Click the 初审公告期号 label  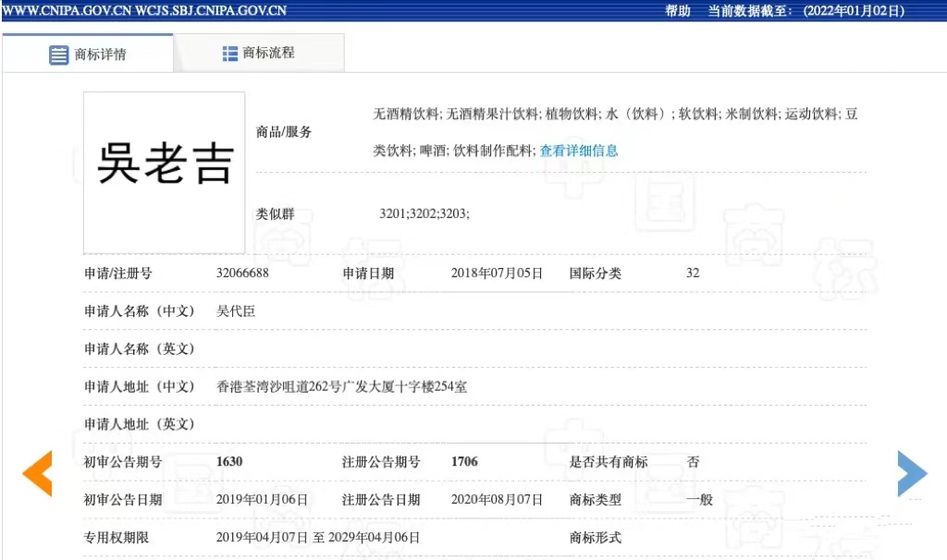click(123, 462)
